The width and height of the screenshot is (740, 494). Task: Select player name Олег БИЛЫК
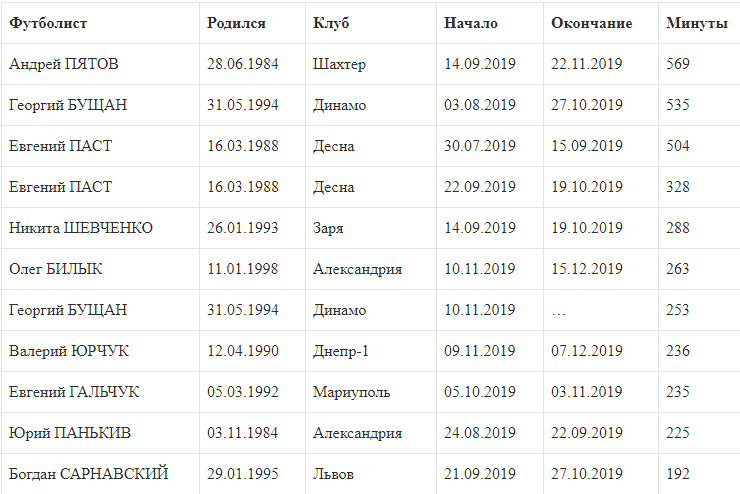(56, 269)
